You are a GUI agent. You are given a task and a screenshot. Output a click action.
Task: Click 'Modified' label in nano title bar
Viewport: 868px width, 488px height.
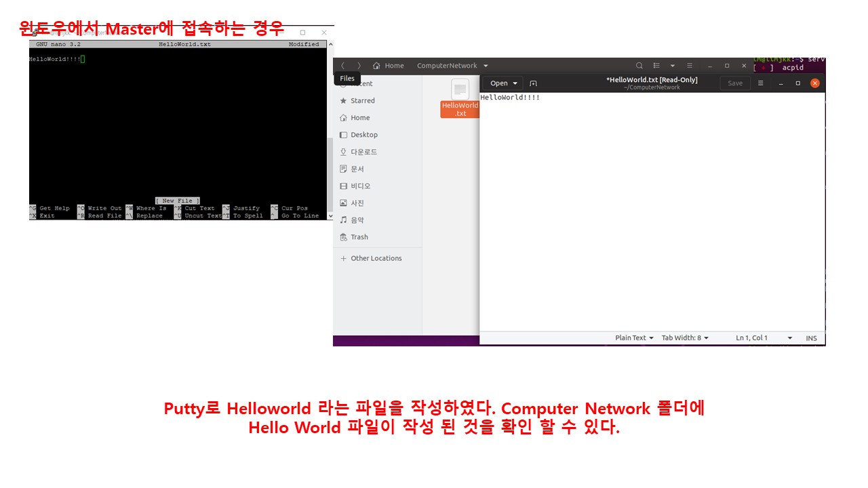pyautogui.click(x=304, y=44)
